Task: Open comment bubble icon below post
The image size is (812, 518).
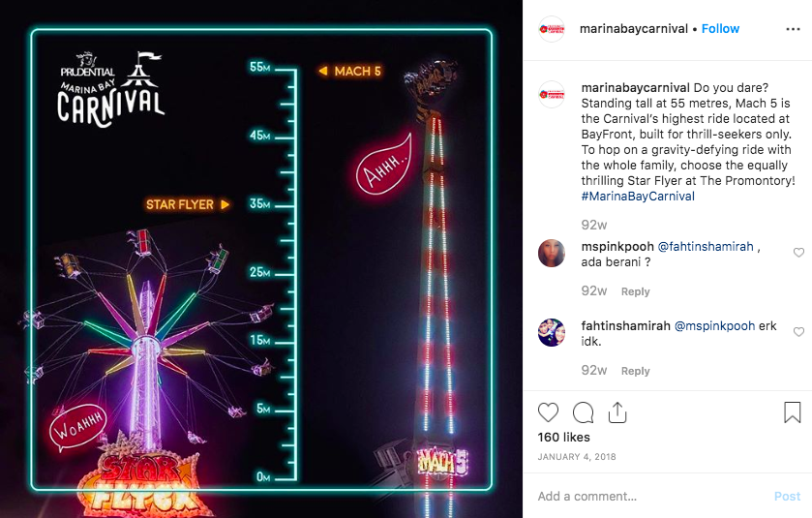Action: [x=583, y=412]
